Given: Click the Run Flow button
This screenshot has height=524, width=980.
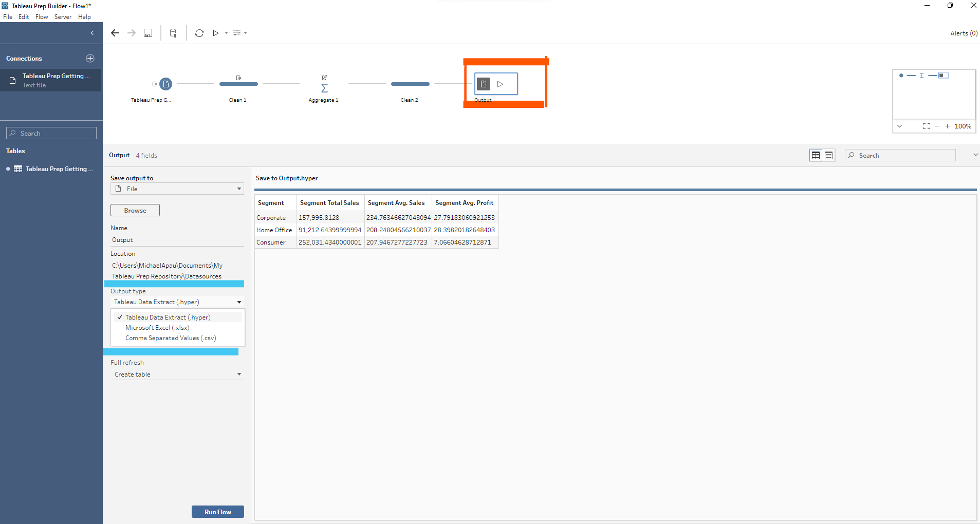Looking at the screenshot, I should point(218,512).
